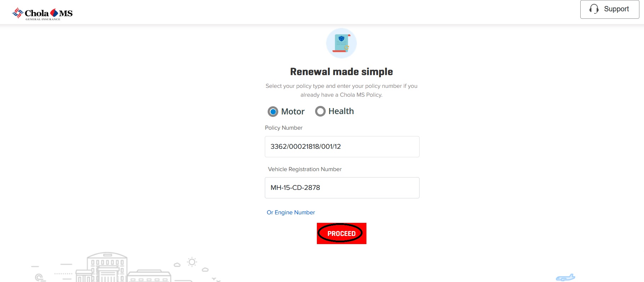This screenshot has width=644, height=282.
Task: Click the policy document scroll icon
Action: pyautogui.click(x=341, y=43)
